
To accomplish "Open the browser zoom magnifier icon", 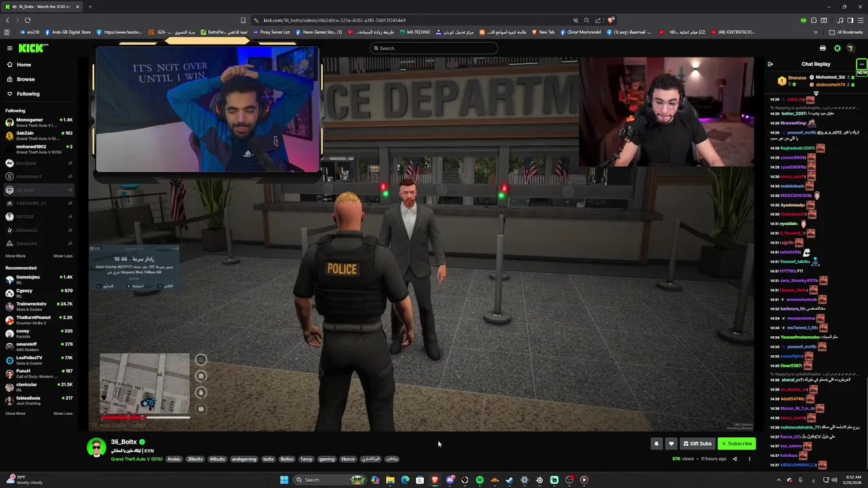I will 587,20.
